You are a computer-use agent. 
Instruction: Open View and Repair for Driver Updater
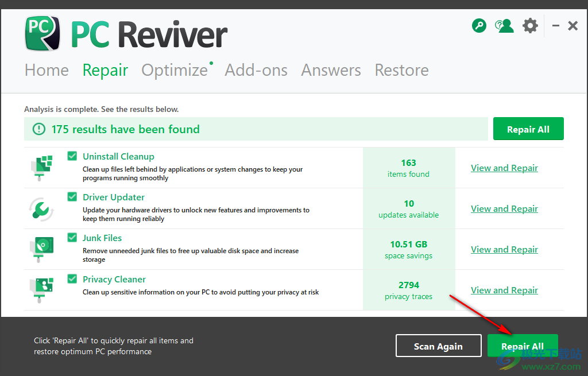click(x=504, y=209)
